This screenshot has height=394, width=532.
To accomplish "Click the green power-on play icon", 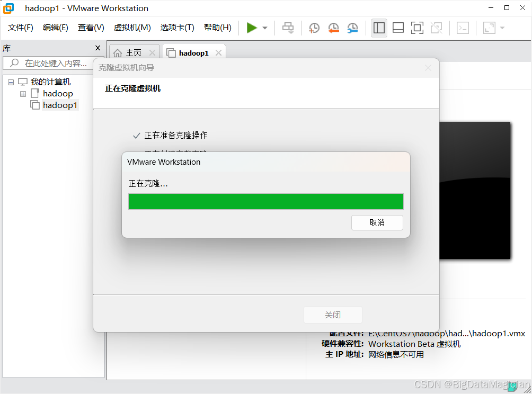I will [x=251, y=28].
